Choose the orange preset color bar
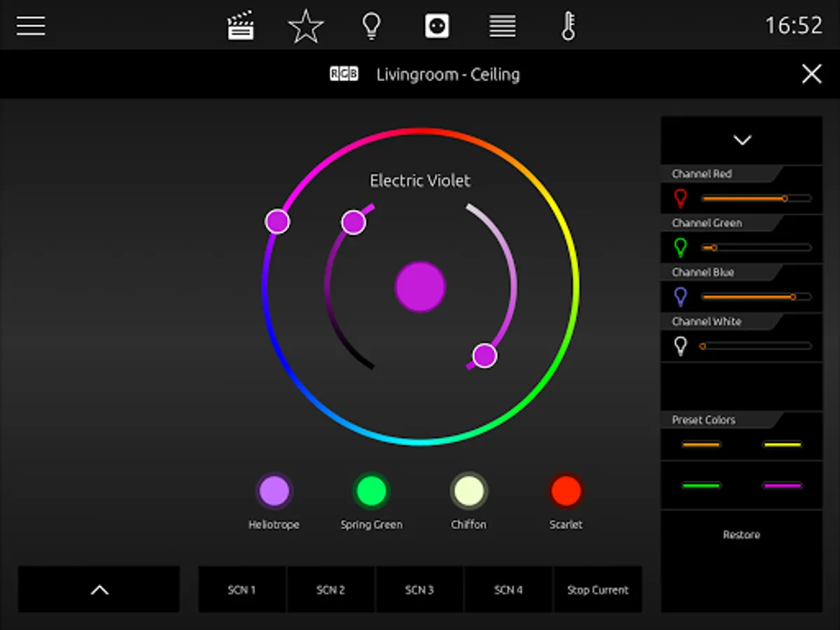This screenshot has height=630, width=840. tap(701, 444)
